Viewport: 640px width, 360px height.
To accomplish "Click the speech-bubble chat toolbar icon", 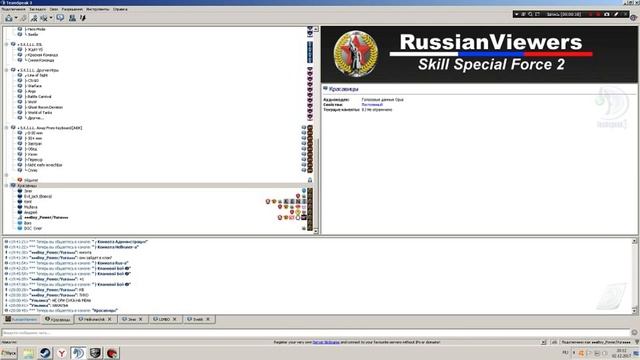I will tap(60, 18).
